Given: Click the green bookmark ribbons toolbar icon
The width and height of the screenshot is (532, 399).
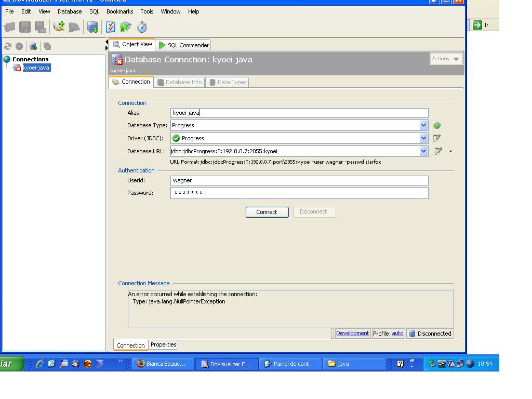Looking at the screenshot, I should click(x=126, y=27).
